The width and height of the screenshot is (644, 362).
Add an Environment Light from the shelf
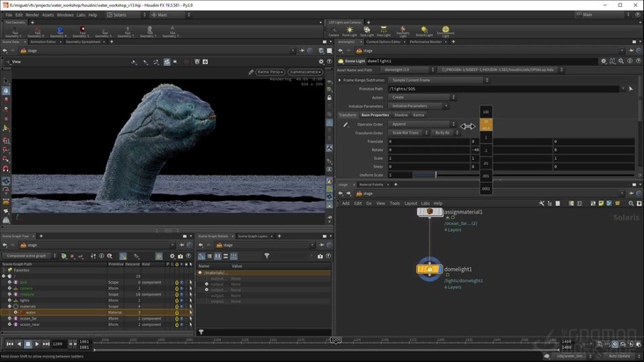tap(446, 31)
